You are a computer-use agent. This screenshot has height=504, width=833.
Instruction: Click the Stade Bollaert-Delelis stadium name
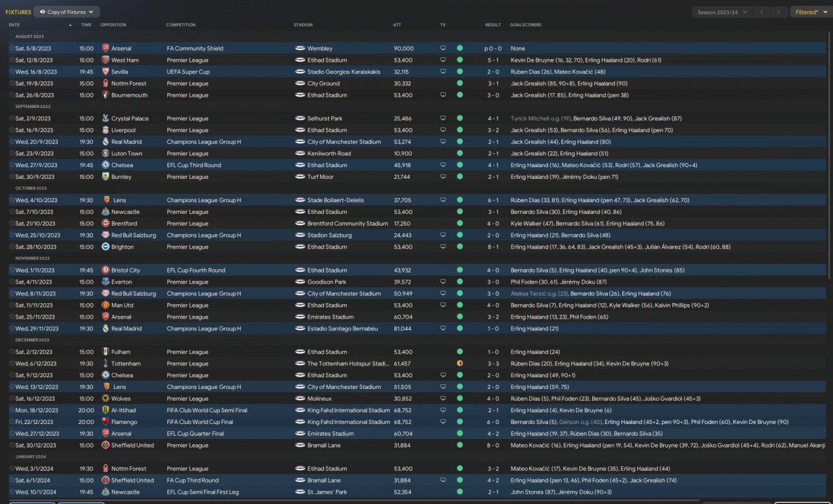pos(336,200)
